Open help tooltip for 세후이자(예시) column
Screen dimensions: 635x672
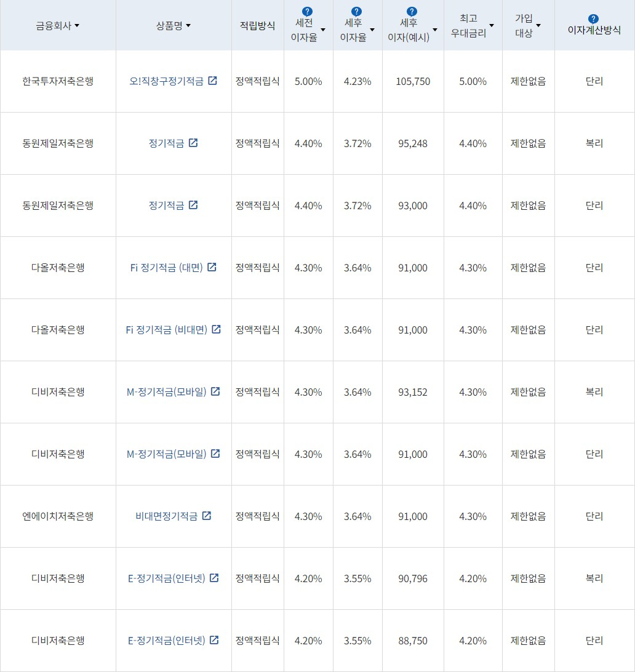tap(412, 10)
